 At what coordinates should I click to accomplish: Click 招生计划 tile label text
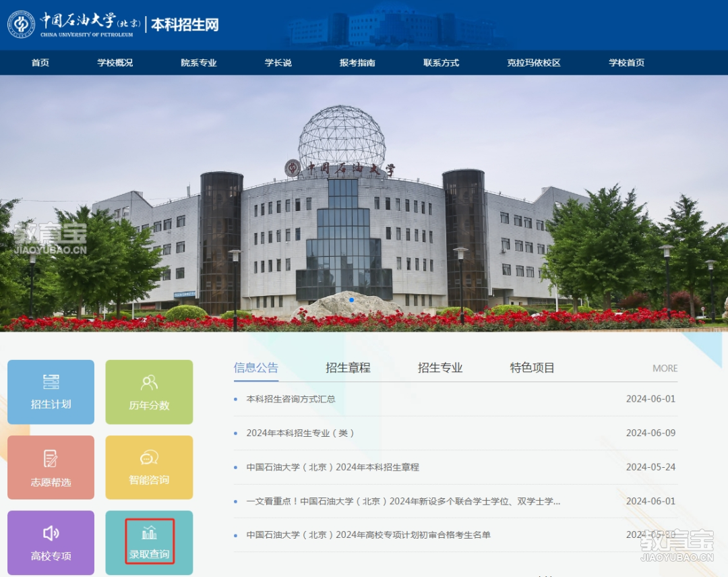click(51, 404)
